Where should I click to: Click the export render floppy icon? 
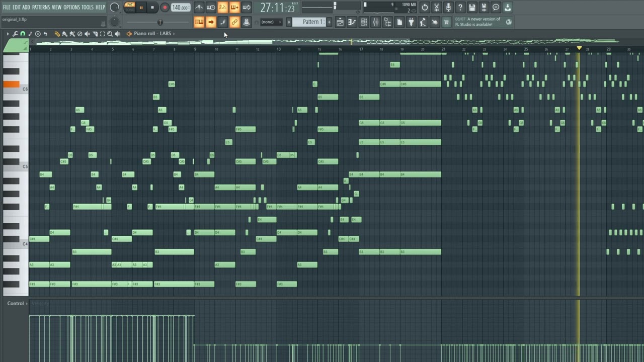pos(484,8)
